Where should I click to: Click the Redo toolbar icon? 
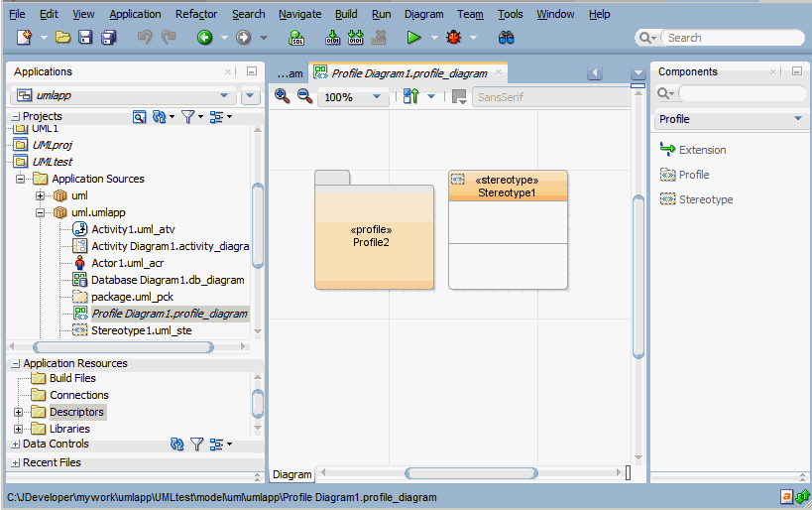(x=169, y=38)
